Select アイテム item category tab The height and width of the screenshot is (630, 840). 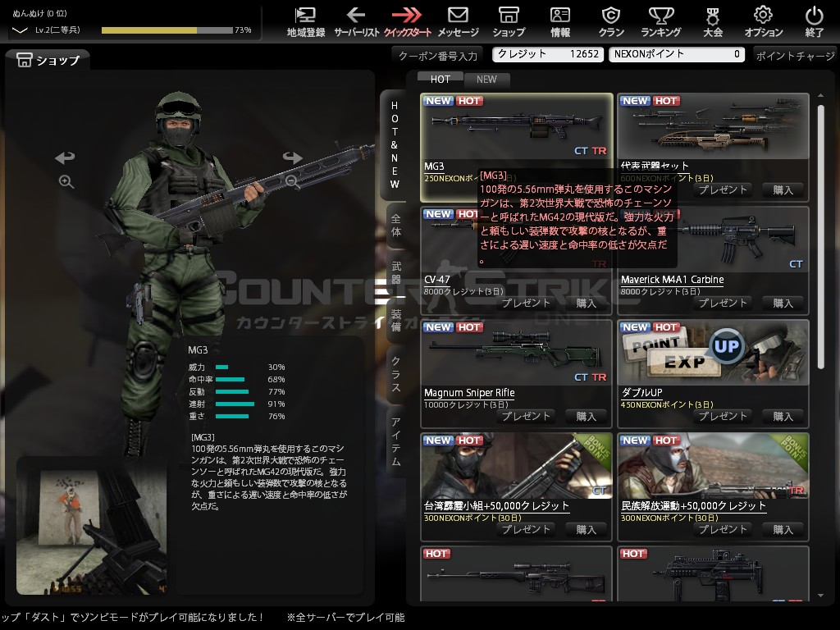[x=396, y=441]
